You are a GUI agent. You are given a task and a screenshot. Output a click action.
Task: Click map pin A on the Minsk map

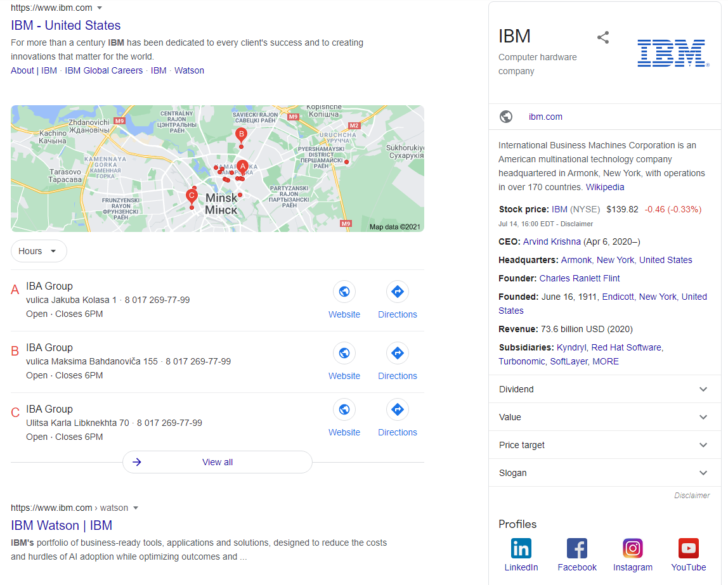coord(242,167)
